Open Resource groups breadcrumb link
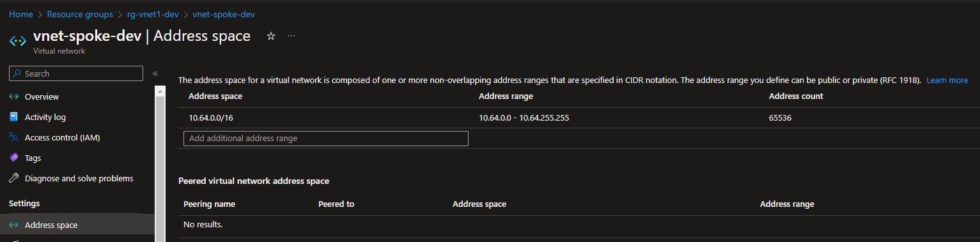 [x=80, y=14]
